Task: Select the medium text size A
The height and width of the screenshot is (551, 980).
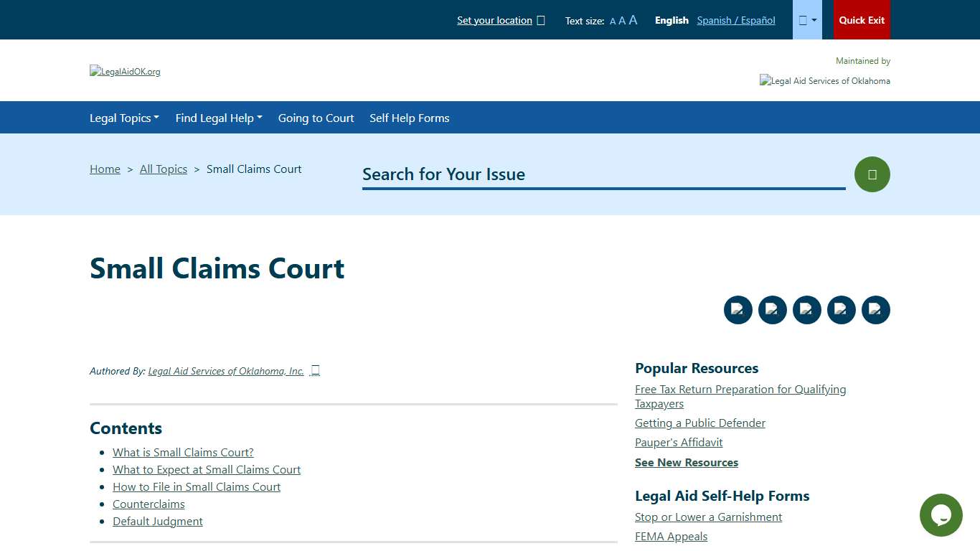Action: pyautogui.click(x=621, y=21)
